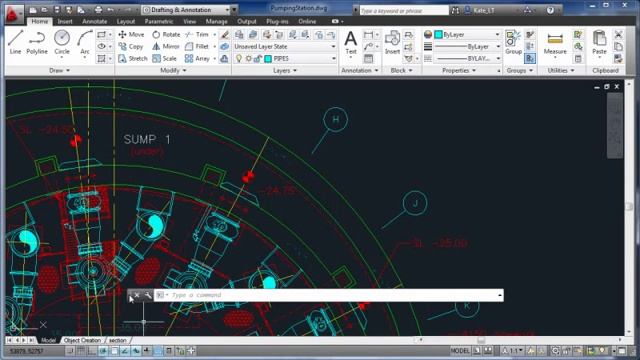Activate the Stretch command
The width and height of the screenshot is (640, 360).
coord(133,58)
